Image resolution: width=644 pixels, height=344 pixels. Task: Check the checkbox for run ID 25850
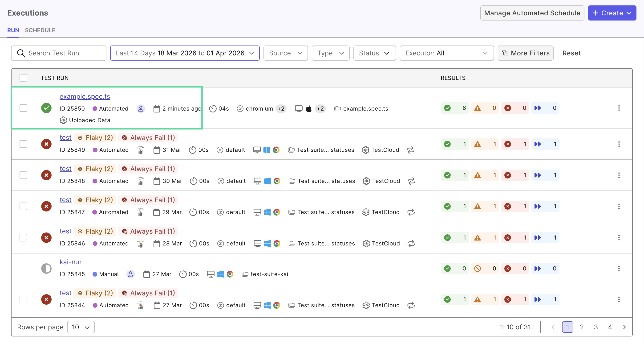click(23, 108)
